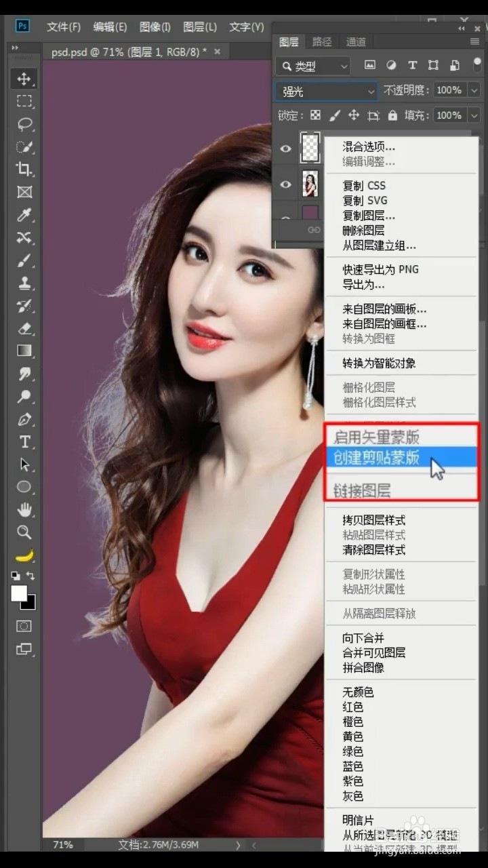Open status bar info arrow menu
488x868 pixels.
tap(238, 845)
